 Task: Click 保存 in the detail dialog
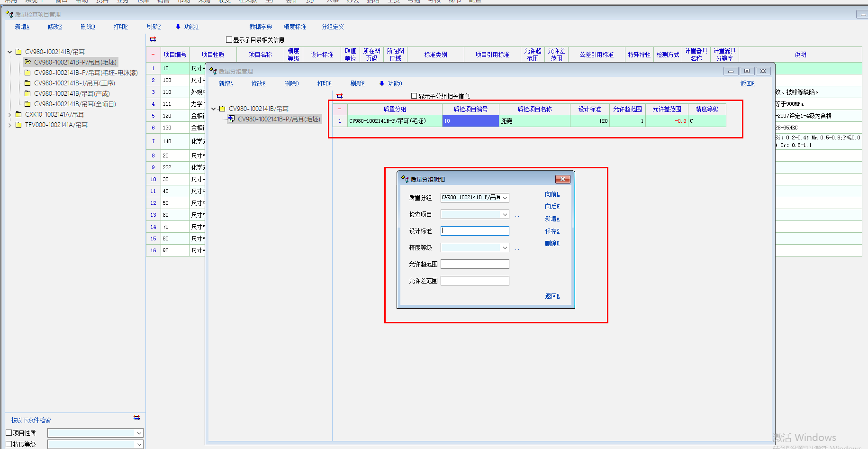tap(552, 231)
